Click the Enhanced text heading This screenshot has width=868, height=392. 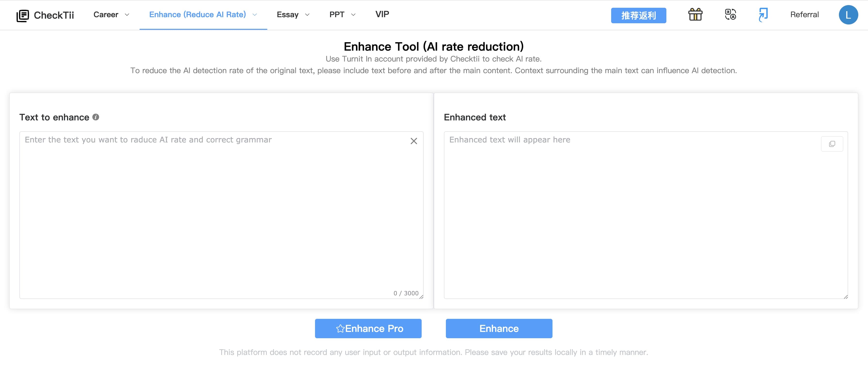[x=474, y=117]
